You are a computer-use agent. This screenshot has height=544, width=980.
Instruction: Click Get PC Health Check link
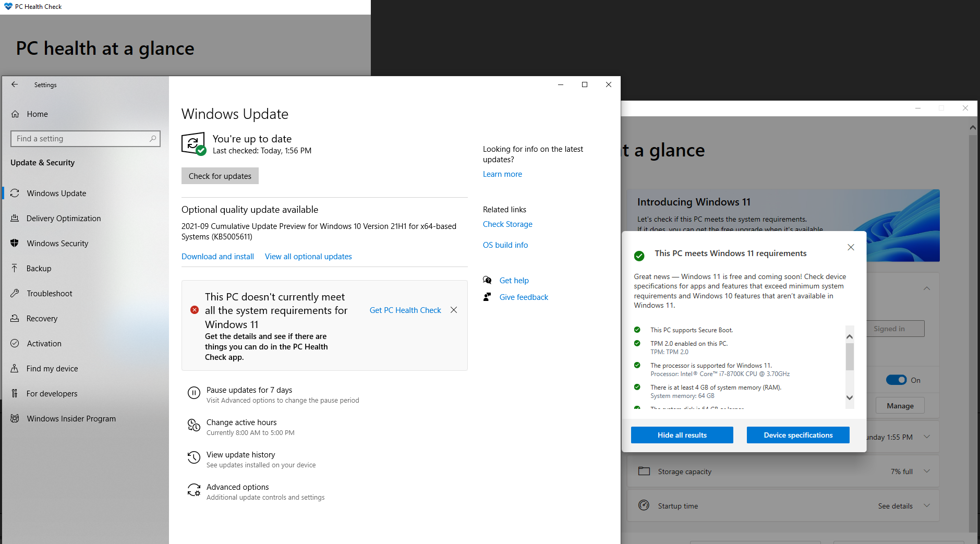click(405, 310)
